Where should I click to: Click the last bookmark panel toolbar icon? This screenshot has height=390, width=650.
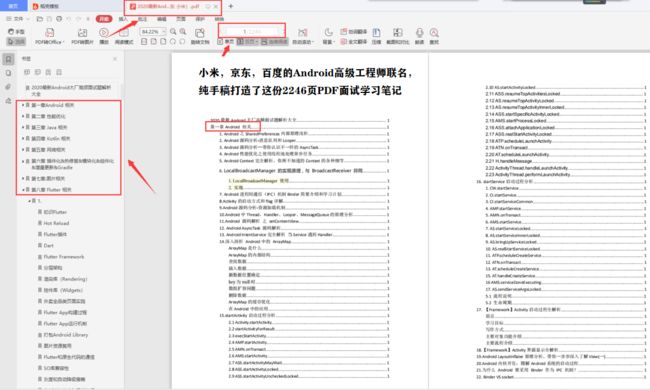(59, 72)
